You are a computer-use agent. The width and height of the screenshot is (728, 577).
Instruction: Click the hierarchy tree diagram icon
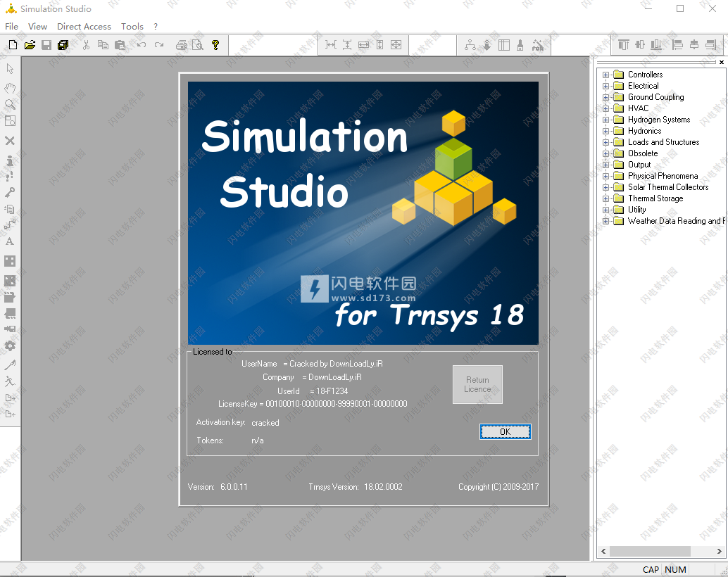pyautogui.click(x=470, y=45)
